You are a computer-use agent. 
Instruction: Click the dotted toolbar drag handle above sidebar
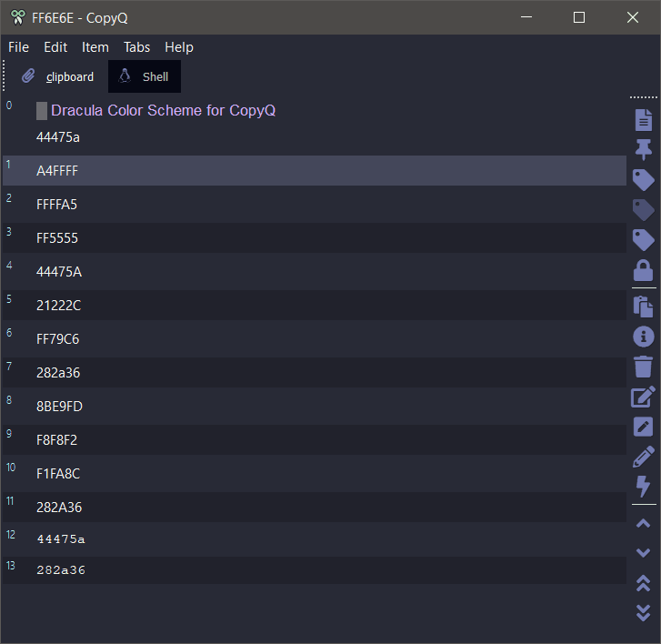point(644,97)
